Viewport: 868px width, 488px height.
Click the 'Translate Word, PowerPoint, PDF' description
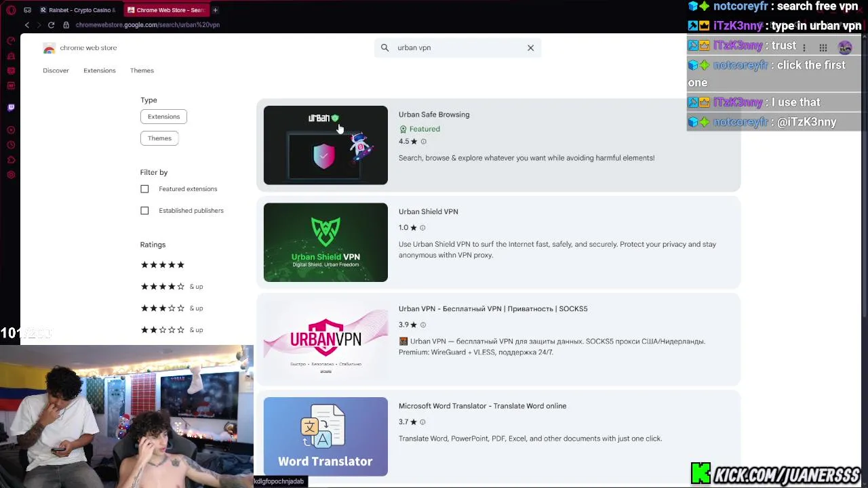(x=530, y=439)
